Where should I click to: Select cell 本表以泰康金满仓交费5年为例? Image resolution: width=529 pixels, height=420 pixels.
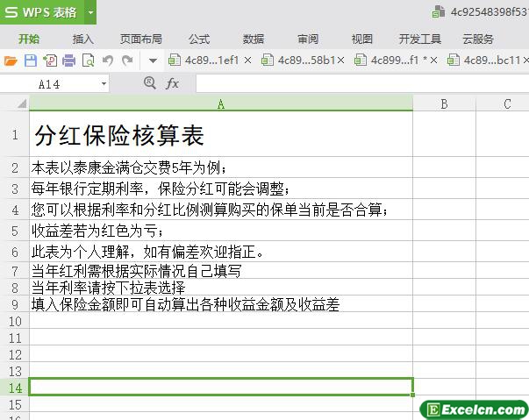221,167
